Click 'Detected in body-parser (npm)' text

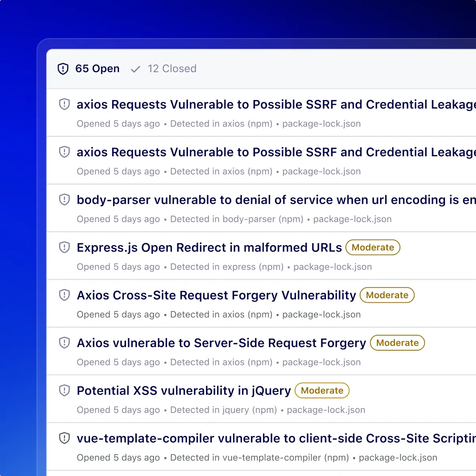pyautogui.click(x=237, y=219)
